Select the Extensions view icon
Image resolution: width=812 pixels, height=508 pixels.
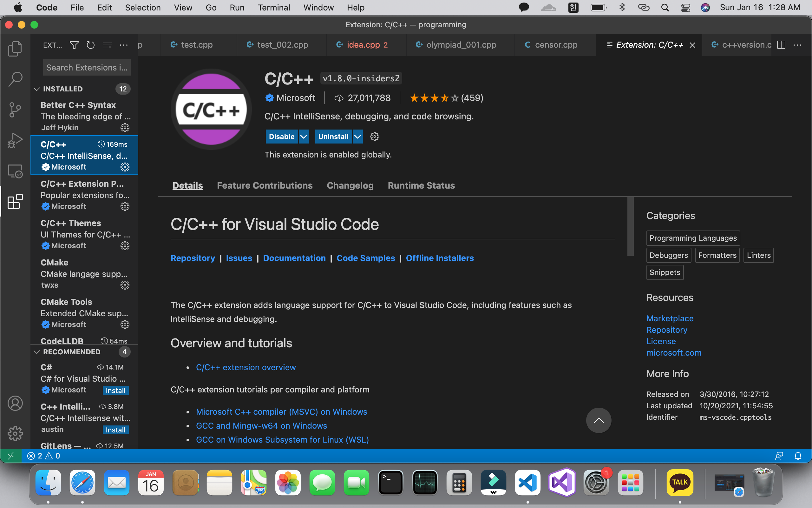pos(15,201)
